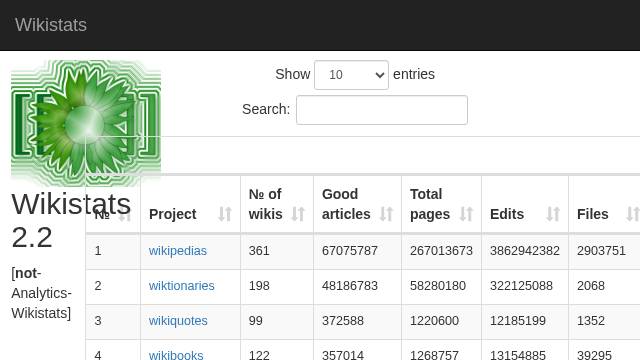Sort table by Project column
The image size is (640, 360).
[191, 204]
